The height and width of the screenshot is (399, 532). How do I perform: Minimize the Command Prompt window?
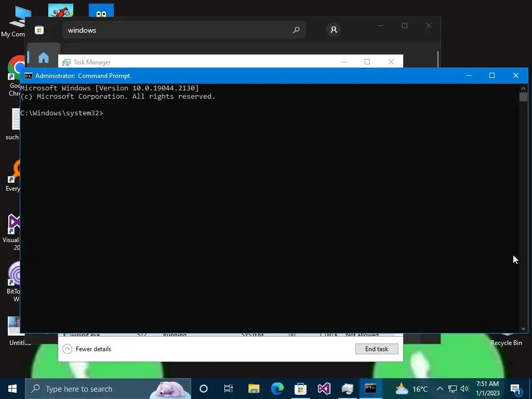click(469, 76)
